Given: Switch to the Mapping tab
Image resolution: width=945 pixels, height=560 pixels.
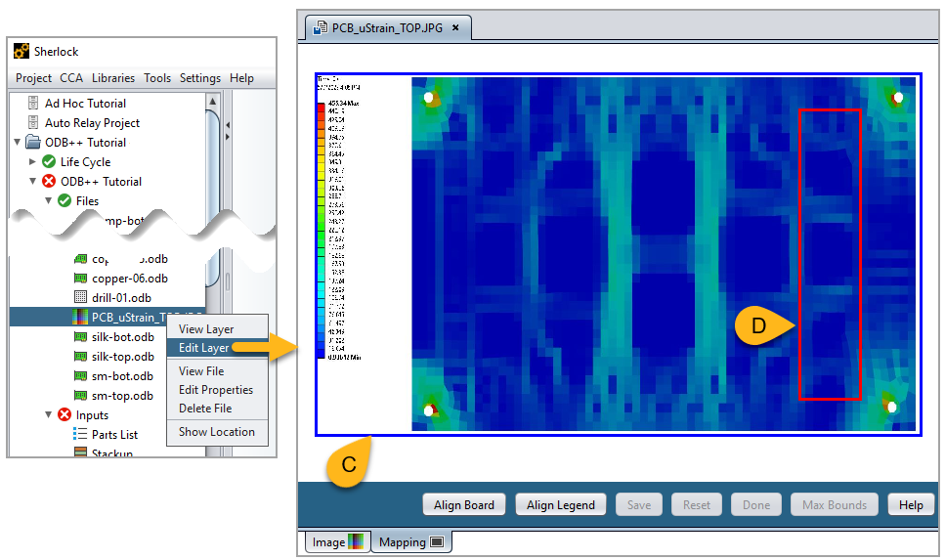Looking at the screenshot, I should click(410, 541).
